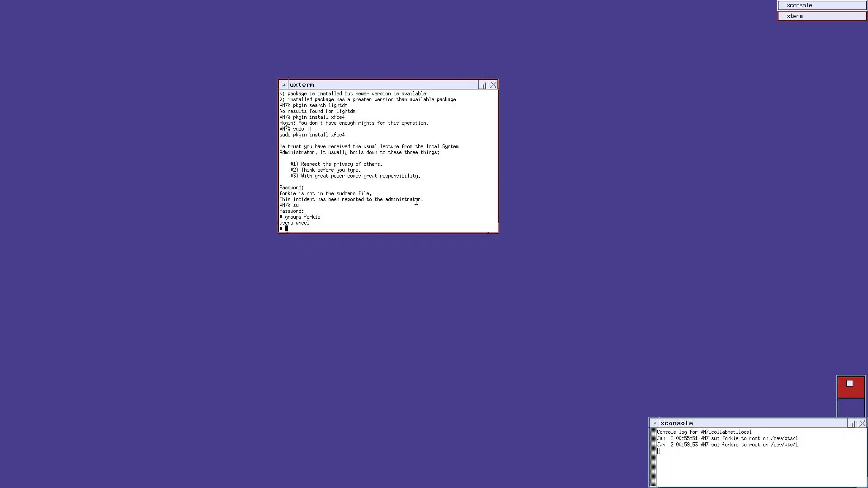Switch to the red active pager desktop
This screenshot has height=488, width=868.
[851, 391]
